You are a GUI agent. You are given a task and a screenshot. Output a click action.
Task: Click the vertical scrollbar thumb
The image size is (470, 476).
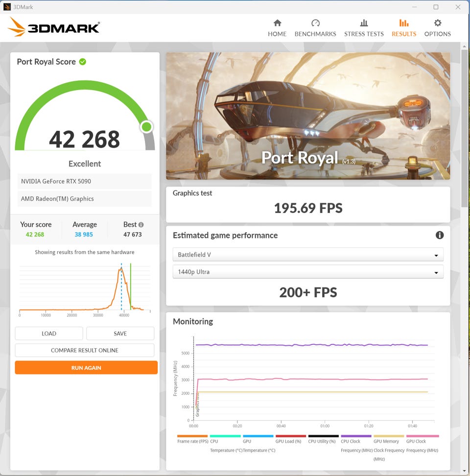(464, 128)
